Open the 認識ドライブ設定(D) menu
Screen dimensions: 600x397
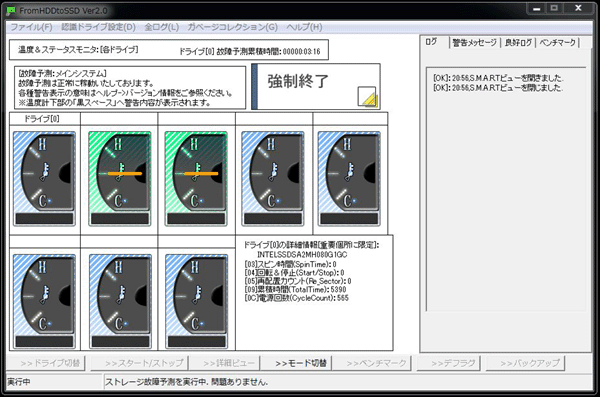coord(98,27)
